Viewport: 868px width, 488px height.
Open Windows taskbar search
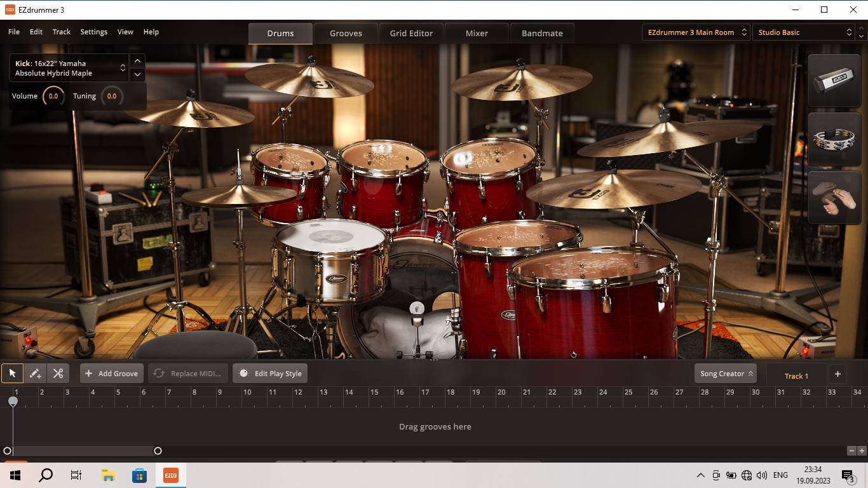46,475
